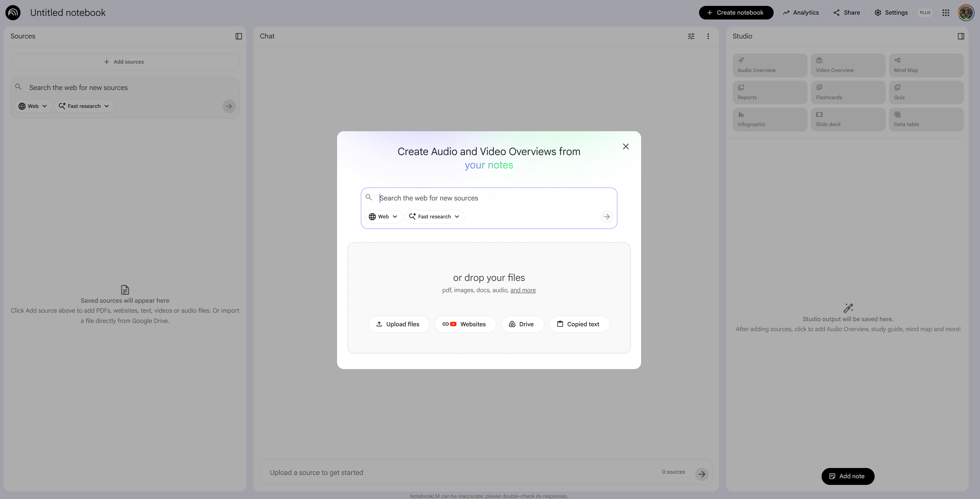This screenshot has width=980, height=499.
Task: Open the 'and more' link
Action: point(523,290)
